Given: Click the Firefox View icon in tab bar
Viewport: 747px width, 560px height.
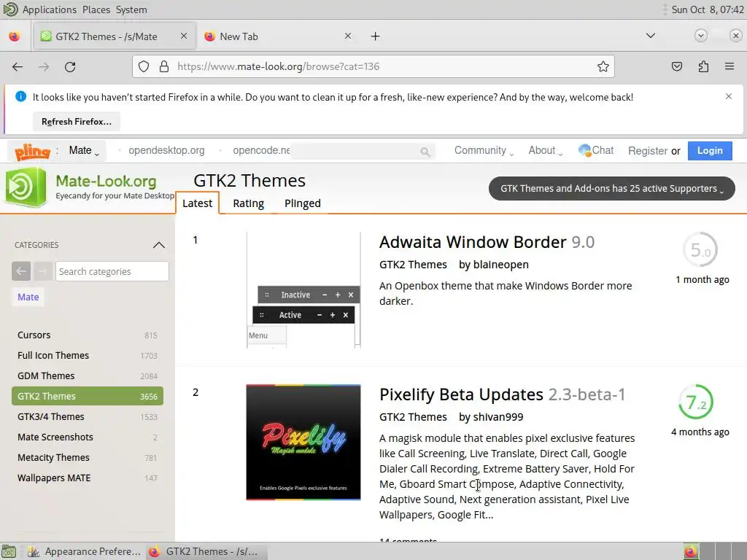Looking at the screenshot, I should 15,36.
